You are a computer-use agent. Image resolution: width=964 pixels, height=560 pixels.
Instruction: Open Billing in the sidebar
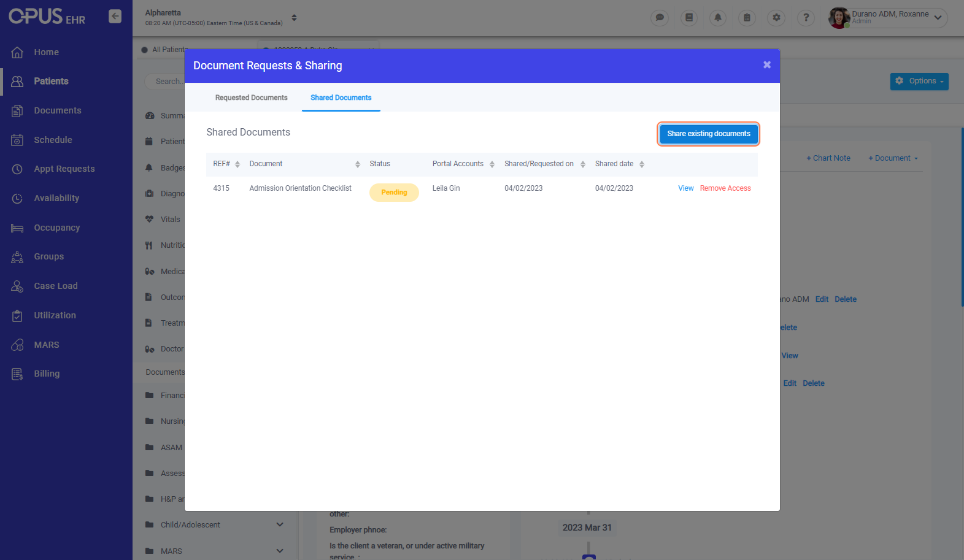point(47,374)
